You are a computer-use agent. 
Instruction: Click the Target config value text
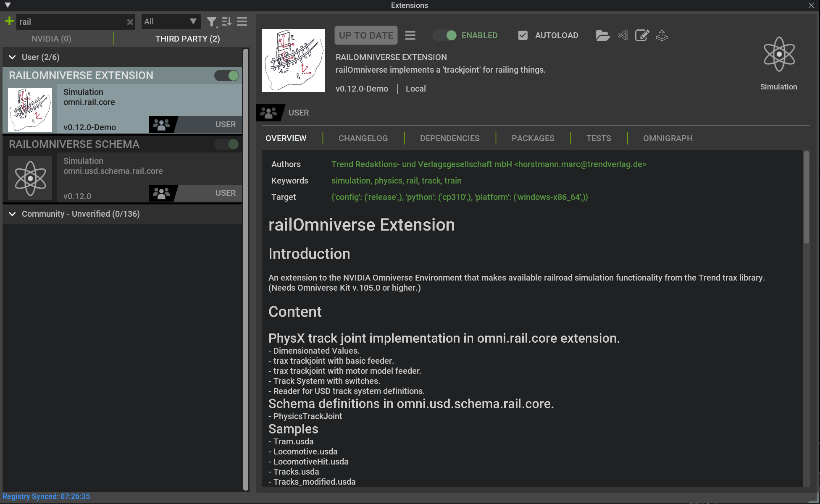(x=460, y=197)
